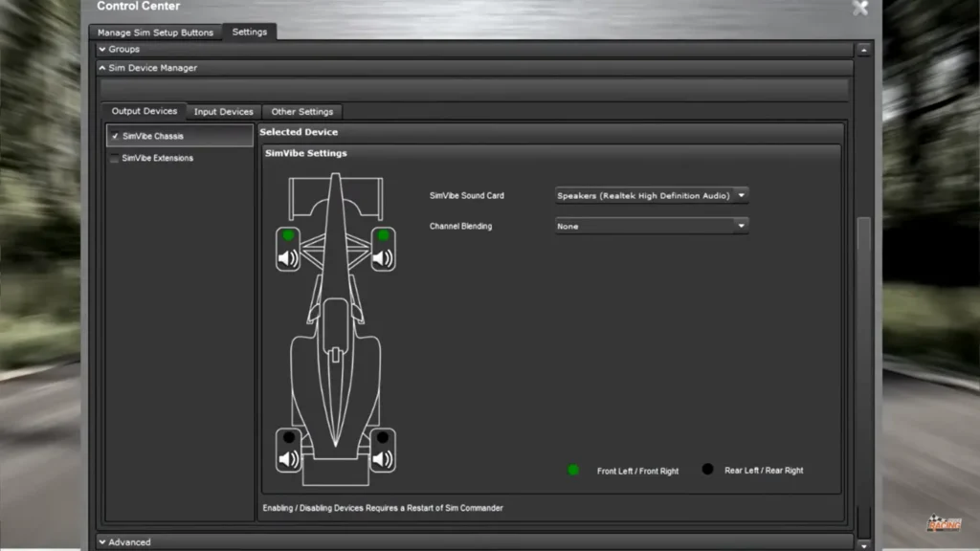Click the Racing logo in the corner
Image resolution: width=980 pixels, height=551 pixels.
(944, 523)
